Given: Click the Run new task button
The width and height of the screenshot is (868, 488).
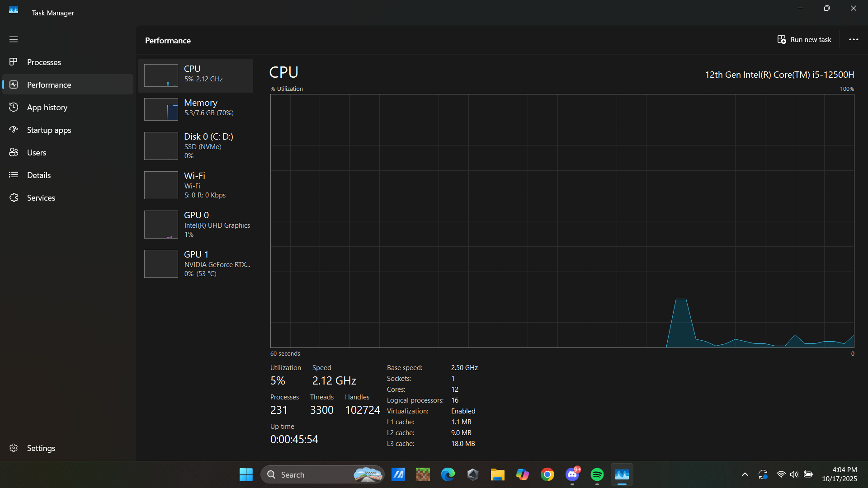Looking at the screenshot, I should coord(804,40).
